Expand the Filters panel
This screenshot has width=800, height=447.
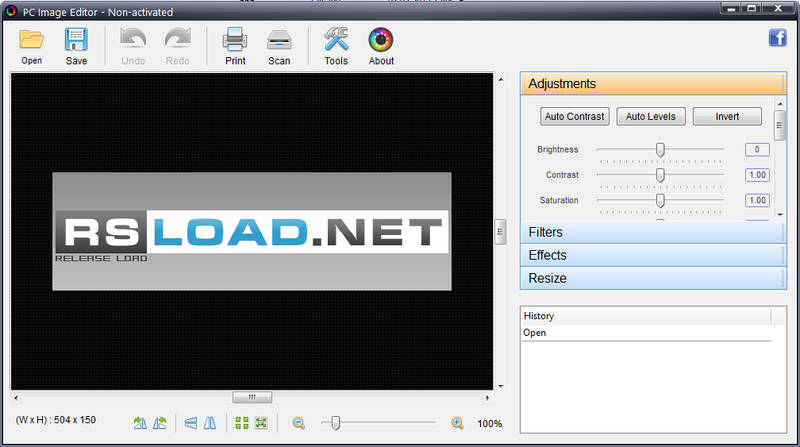tap(653, 232)
